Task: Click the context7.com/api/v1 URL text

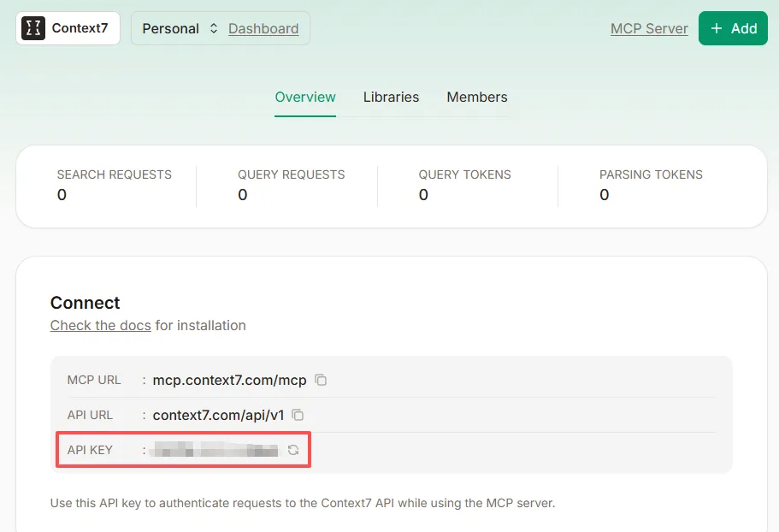Action: (x=218, y=415)
